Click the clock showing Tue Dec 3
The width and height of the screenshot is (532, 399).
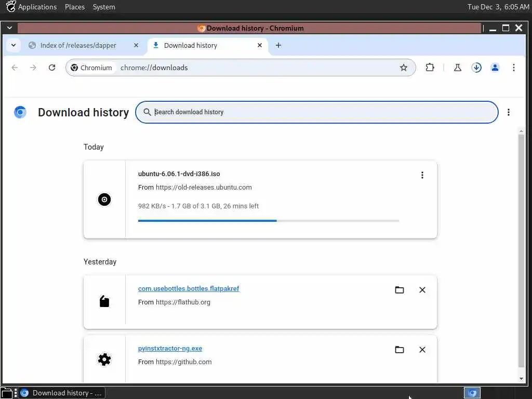pyautogui.click(x=498, y=7)
